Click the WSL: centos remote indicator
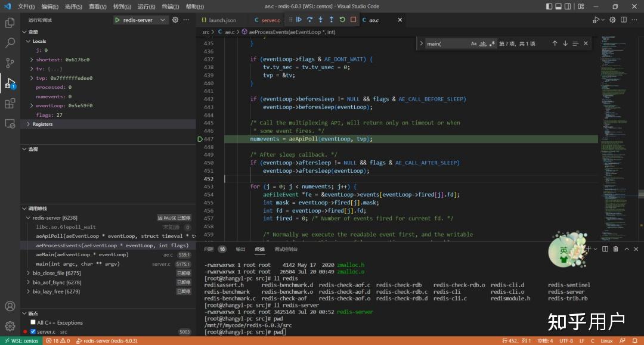The image size is (644, 345). coord(21,341)
